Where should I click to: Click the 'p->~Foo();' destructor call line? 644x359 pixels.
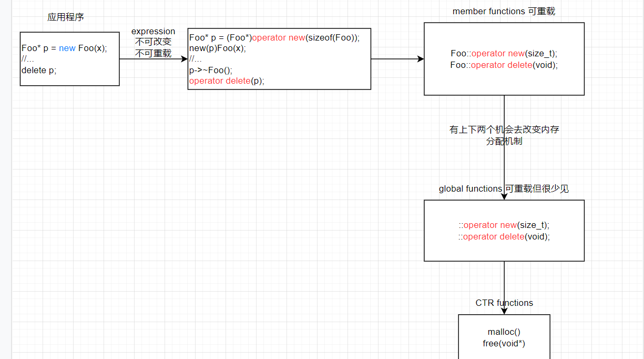pyautogui.click(x=211, y=70)
